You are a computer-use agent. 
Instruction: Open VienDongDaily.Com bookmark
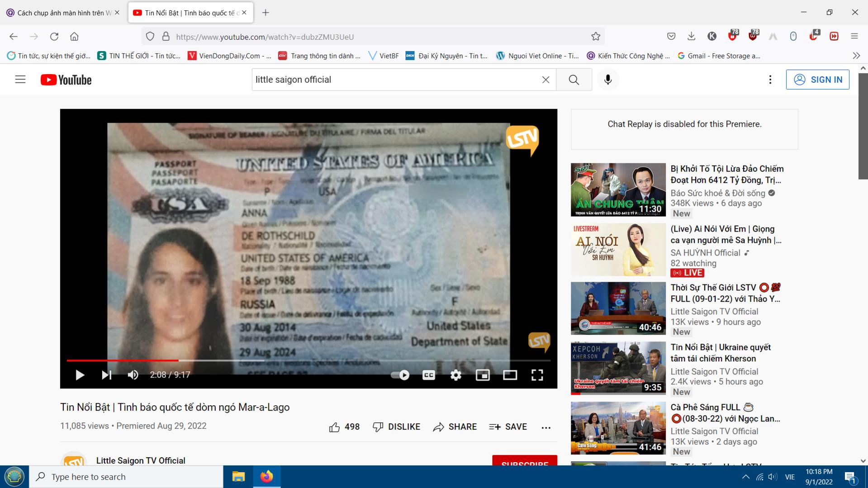230,56
